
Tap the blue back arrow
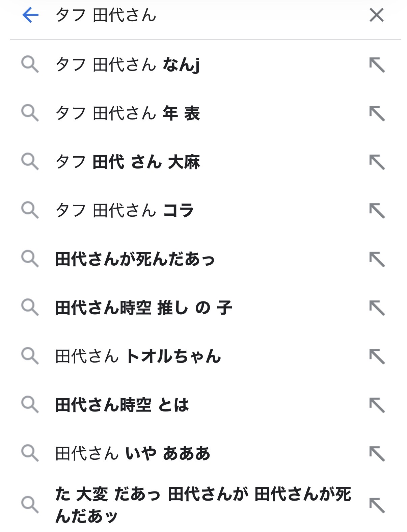click(30, 15)
